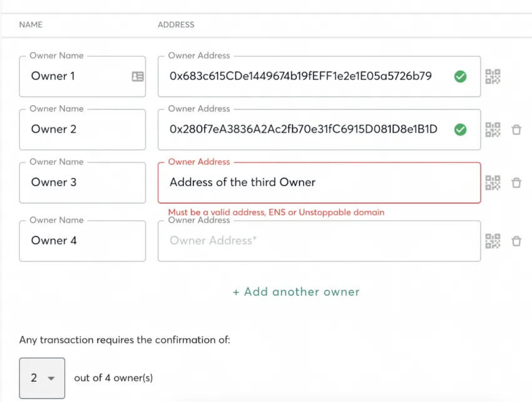Scan QR code for Owner 4 address

coord(493,241)
